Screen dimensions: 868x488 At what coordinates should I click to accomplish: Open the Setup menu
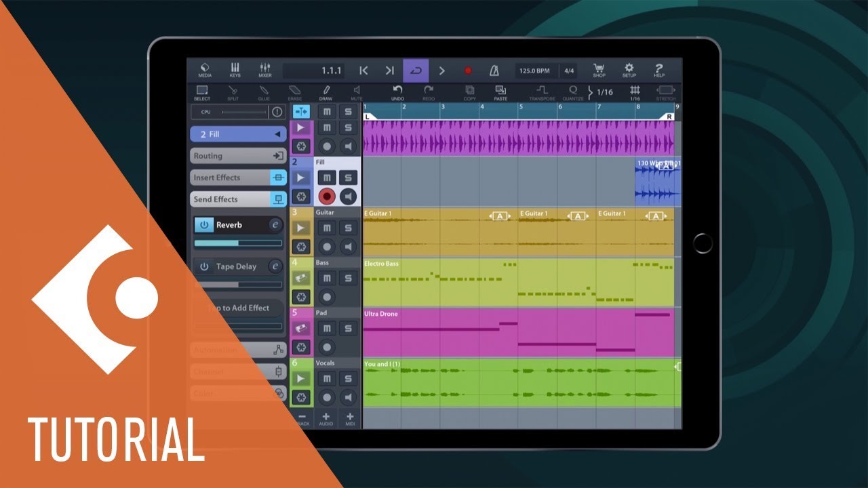point(629,70)
